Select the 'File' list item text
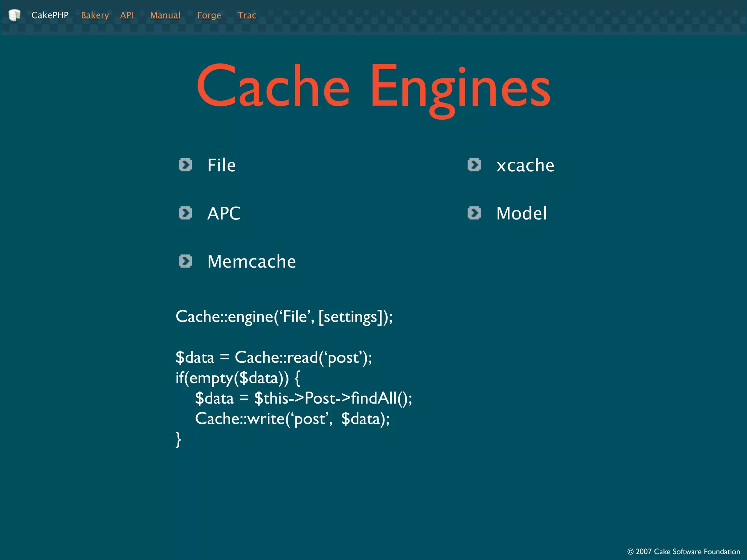Viewport: 747px width, 560px height. click(221, 165)
